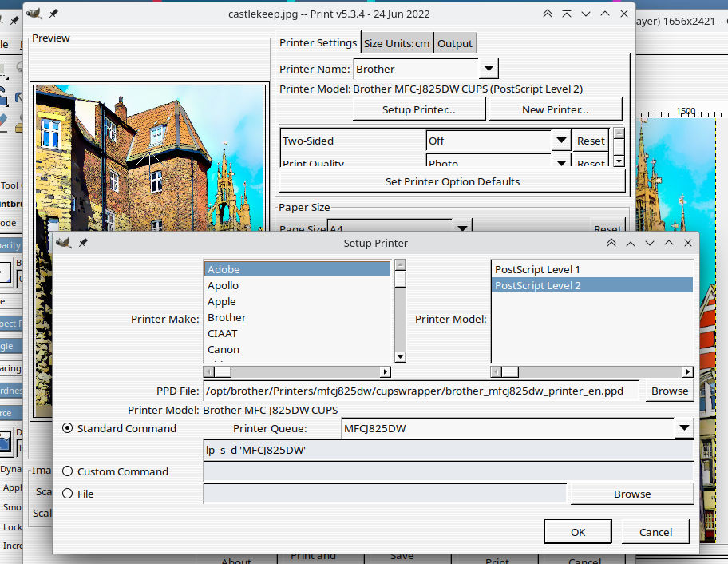Open the Wilber window menu icon of Setup Printer
728x564 pixels.
pos(65,243)
